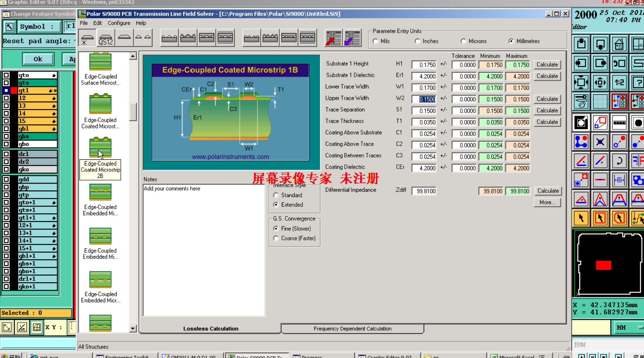Click Calculate for Differential Impedance
Viewport: 644px width, 358px height.
[x=548, y=191]
